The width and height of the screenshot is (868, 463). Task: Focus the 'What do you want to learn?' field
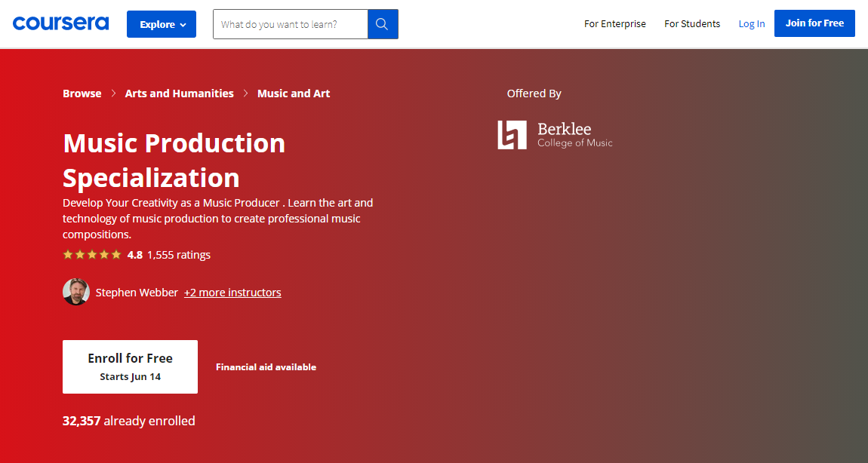pos(291,24)
